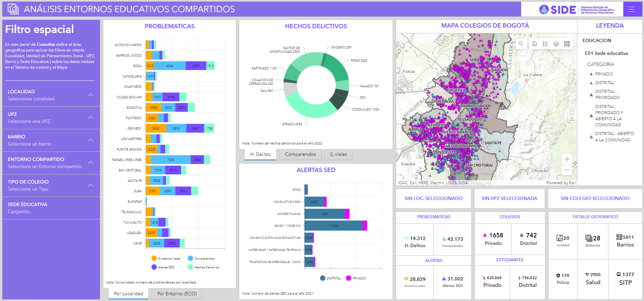Click the DISTRITAL - PRIORIZADO legend symbol
Screen dimensions: 644x301
pos(591,95)
